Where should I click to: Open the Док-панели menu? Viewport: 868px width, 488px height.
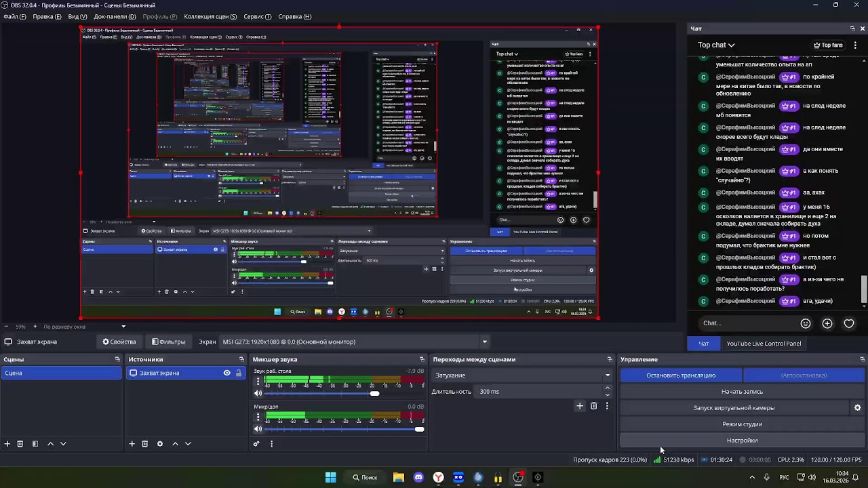pyautogui.click(x=115, y=16)
